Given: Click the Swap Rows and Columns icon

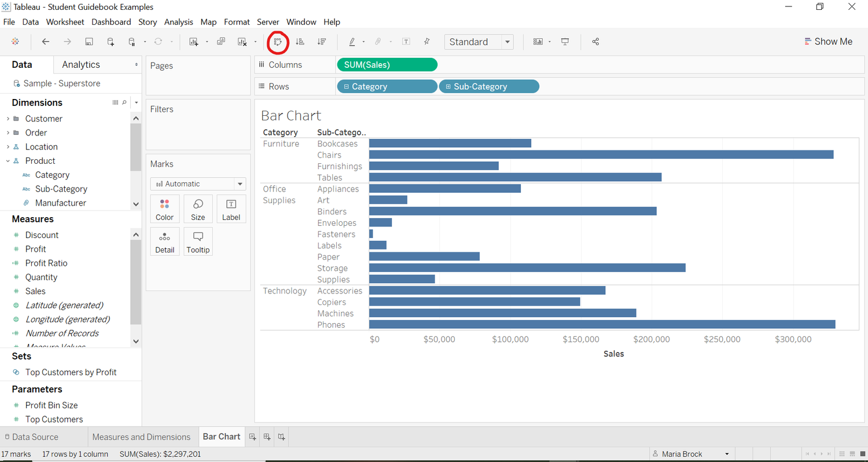Looking at the screenshot, I should tap(278, 42).
